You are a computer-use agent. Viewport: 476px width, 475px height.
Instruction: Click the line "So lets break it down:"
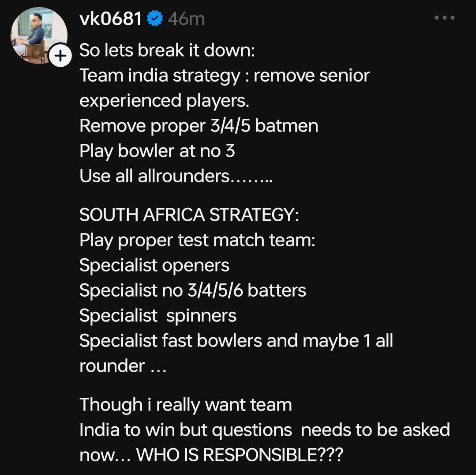(x=167, y=50)
